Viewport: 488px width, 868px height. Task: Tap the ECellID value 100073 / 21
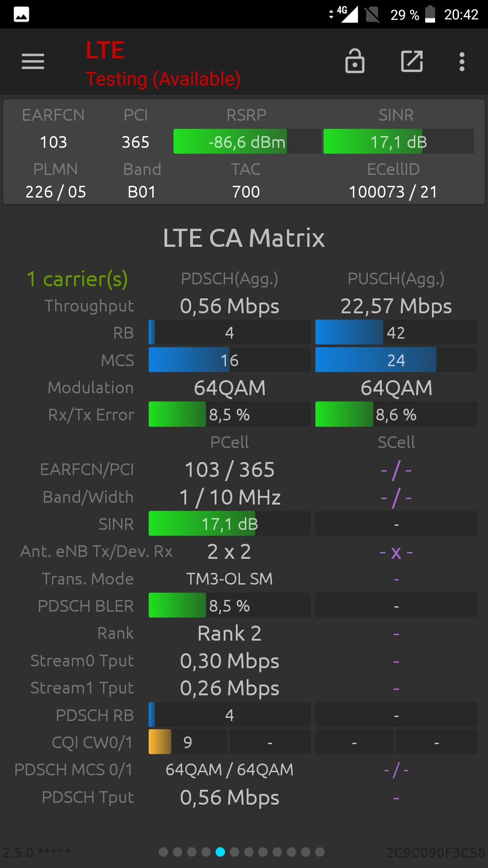pos(393,192)
